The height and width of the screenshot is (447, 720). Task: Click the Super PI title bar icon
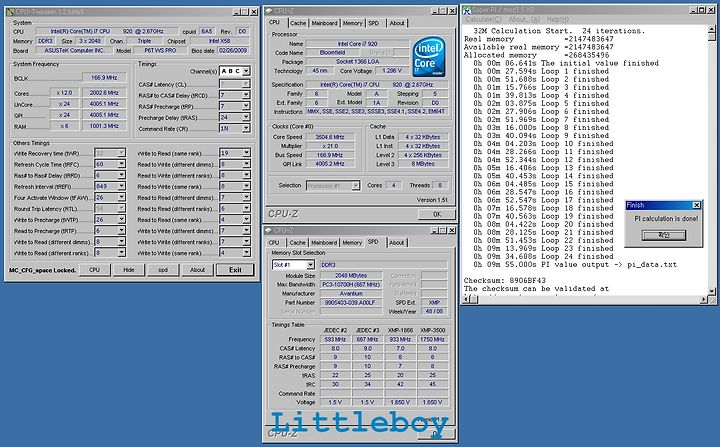(x=467, y=10)
